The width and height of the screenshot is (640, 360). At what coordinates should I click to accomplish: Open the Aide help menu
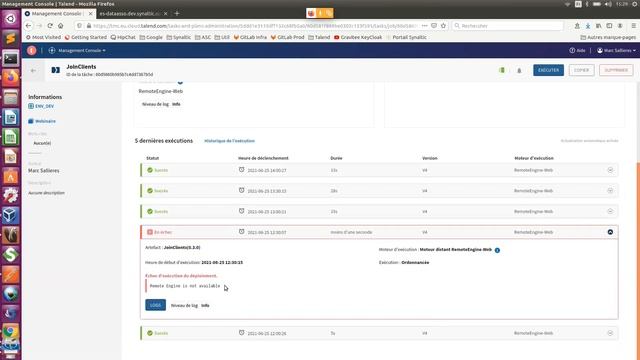point(577,51)
